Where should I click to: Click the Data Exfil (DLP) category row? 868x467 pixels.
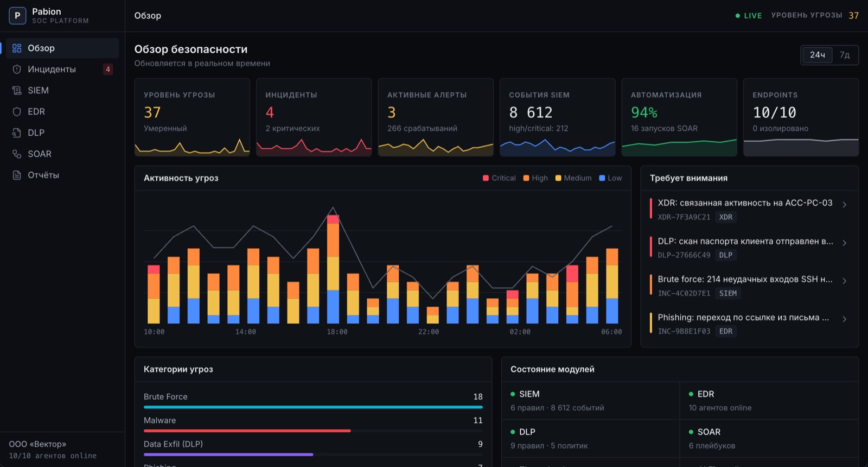(313, 449)
